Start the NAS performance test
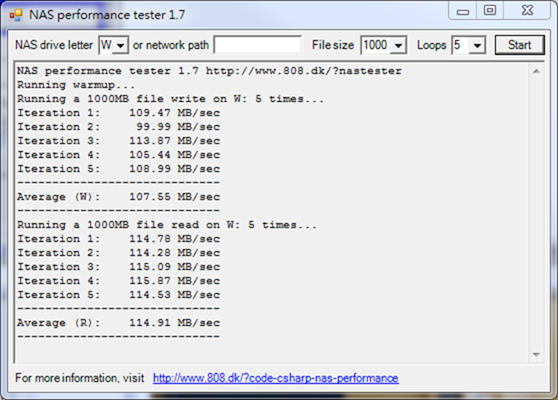 (x=520, y=45)
